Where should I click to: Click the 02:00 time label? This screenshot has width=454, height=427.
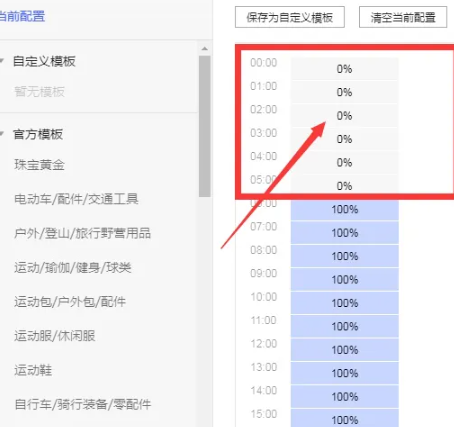point(264,109)
